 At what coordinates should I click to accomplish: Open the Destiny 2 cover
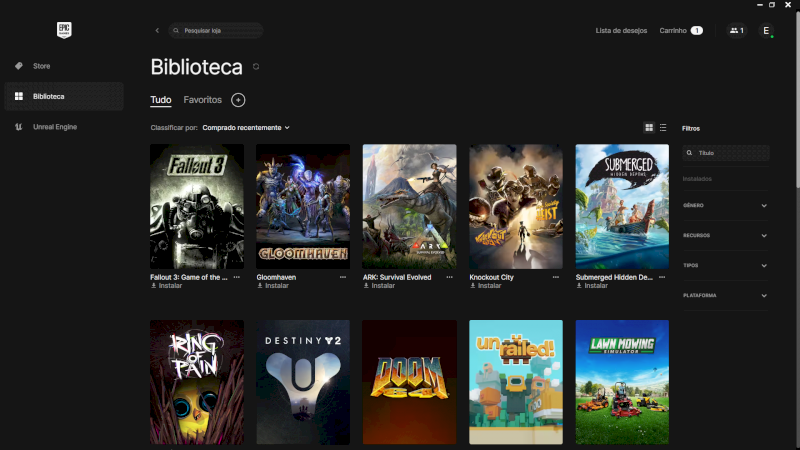point(303,382)
